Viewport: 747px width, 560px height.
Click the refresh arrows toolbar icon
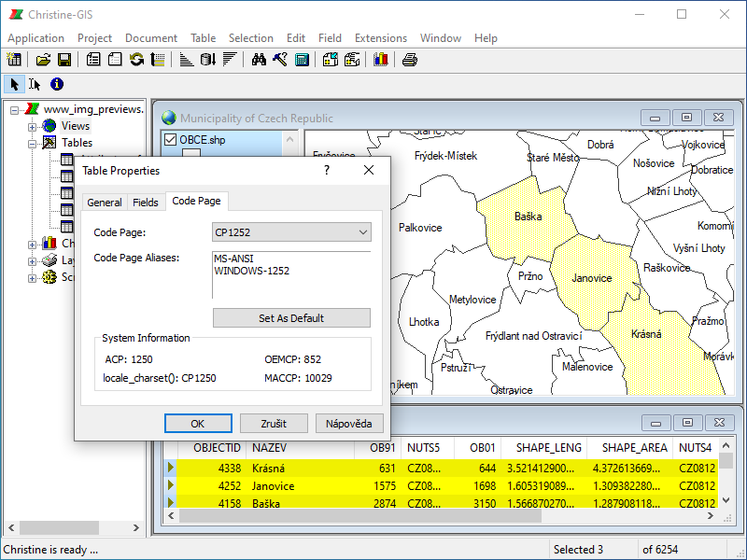(136, 60)
